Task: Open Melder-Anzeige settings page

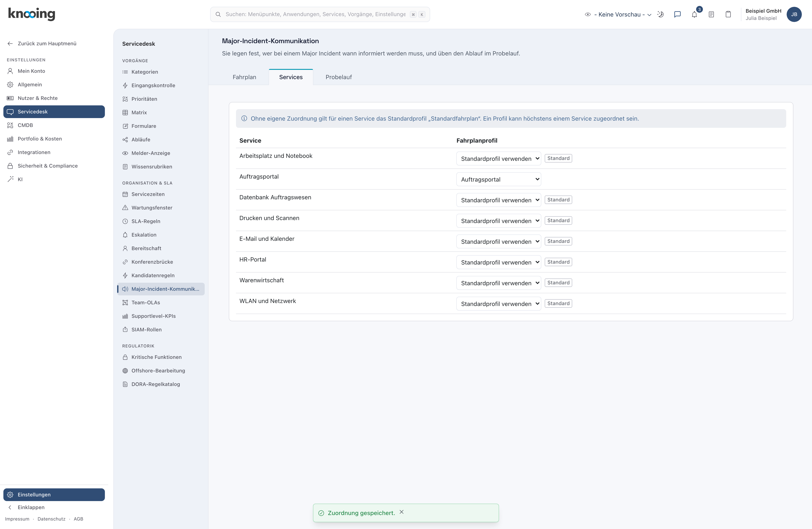Action: coord(161,153)
